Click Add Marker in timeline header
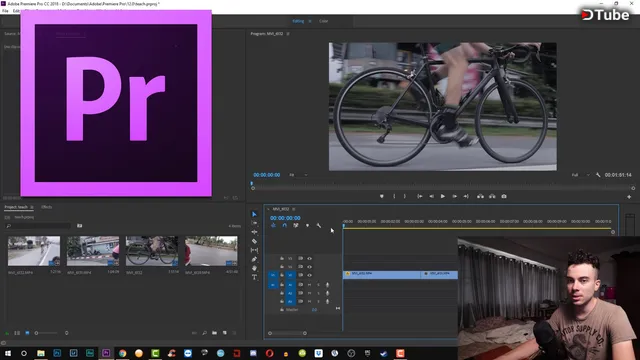The width and height of the screenshot is (640, 360). (307, 225)
